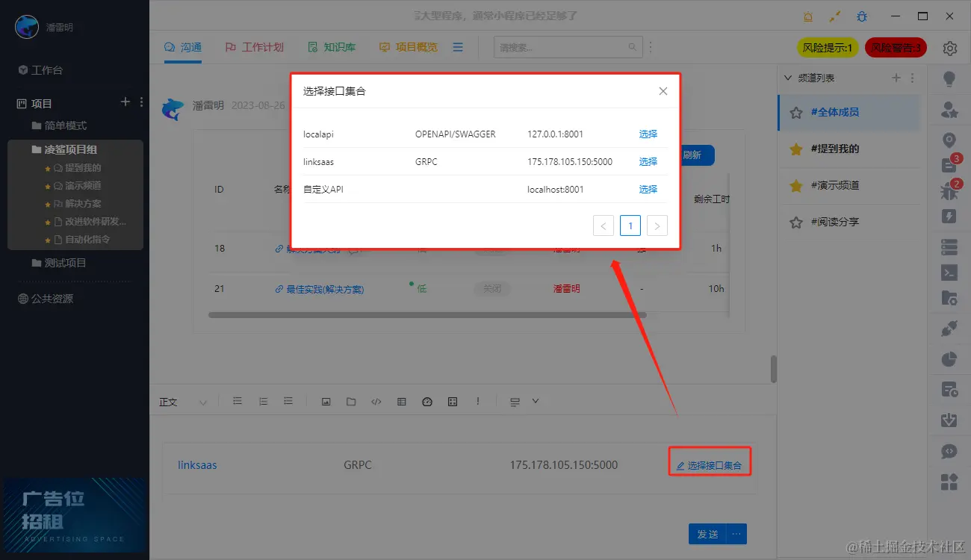Screen dimensions: 971x560
Task: Select the linksaas GRPC collection in dialog
Action: 648,162
